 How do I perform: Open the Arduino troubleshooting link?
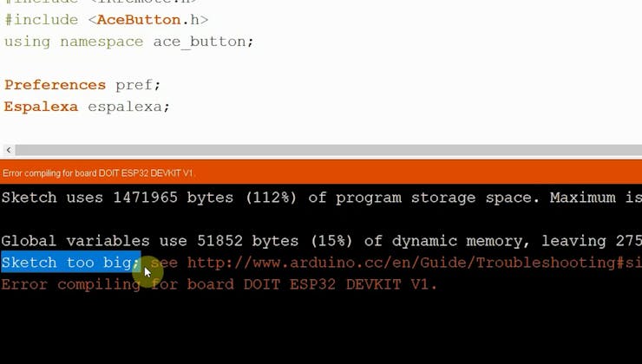coord(408,263)
